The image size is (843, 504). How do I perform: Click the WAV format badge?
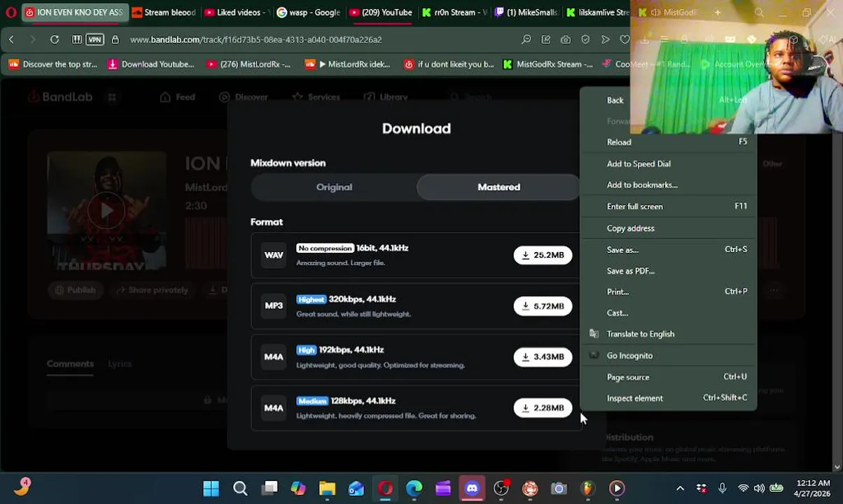click(x=274, y=255)
